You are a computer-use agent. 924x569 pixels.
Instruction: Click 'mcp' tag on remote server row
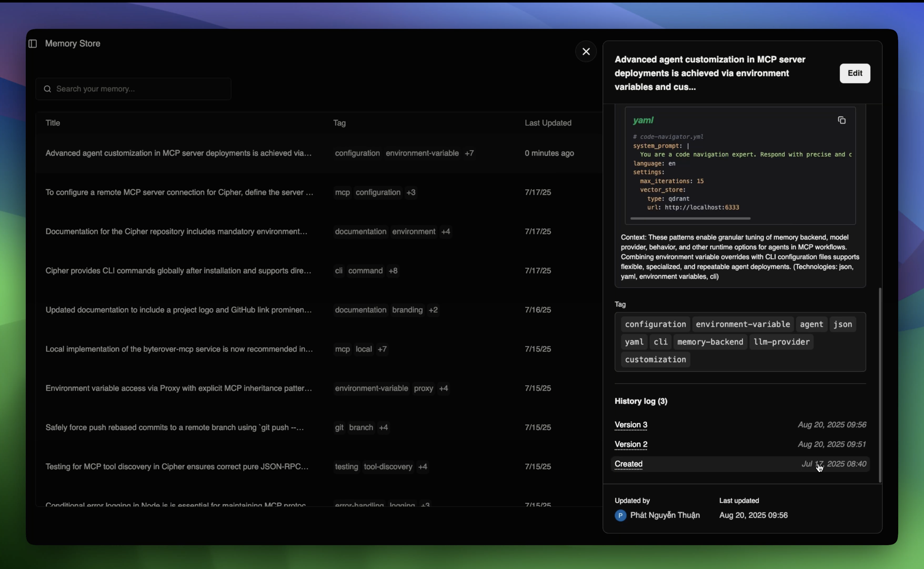(x=342, y=192)
